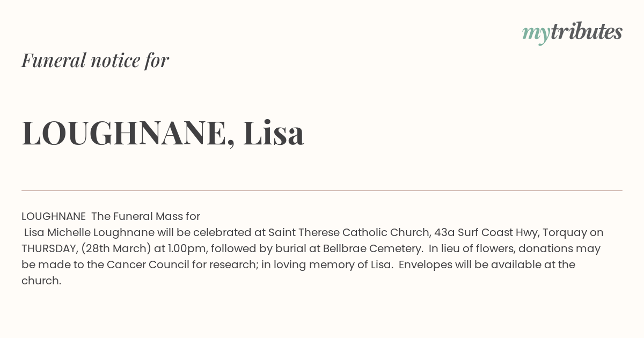Click "The Funeral Mass for" phrase

pyautogui.click(x=145, y=216)
